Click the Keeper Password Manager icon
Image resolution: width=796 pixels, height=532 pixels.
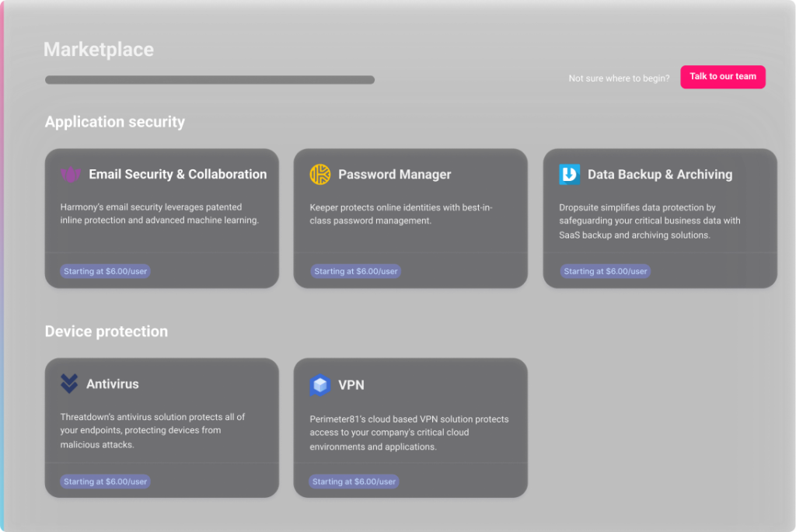click(x=319, y=175)
